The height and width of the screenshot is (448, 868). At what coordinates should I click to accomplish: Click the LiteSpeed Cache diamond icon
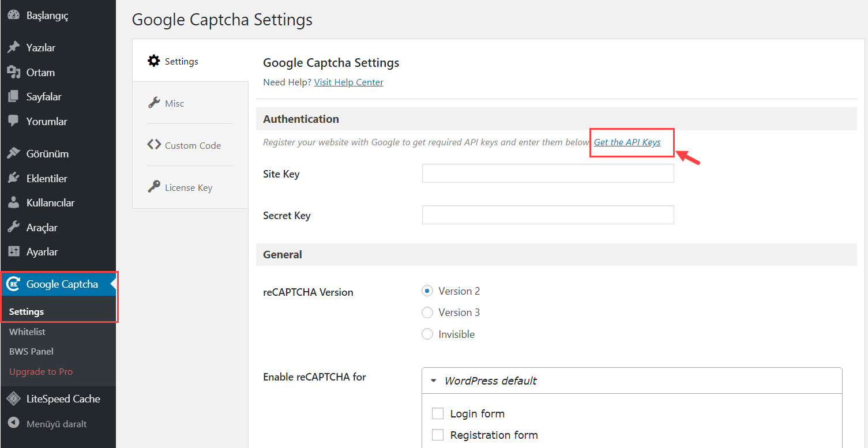13,399
